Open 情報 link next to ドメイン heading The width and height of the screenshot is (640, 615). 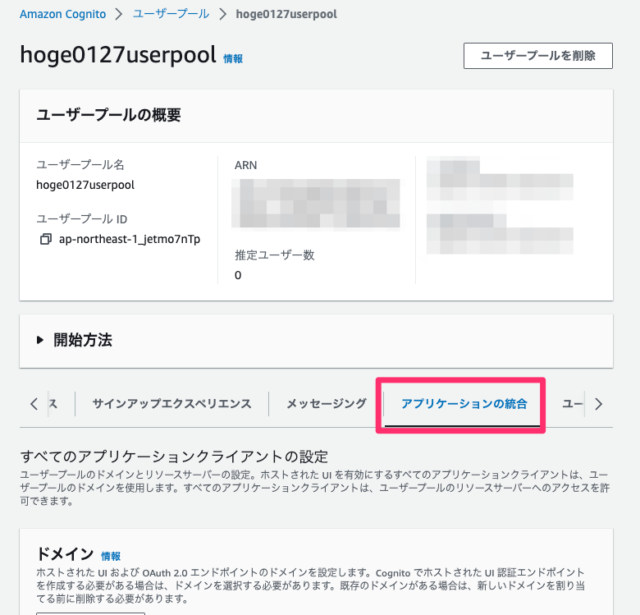(111, 556)
